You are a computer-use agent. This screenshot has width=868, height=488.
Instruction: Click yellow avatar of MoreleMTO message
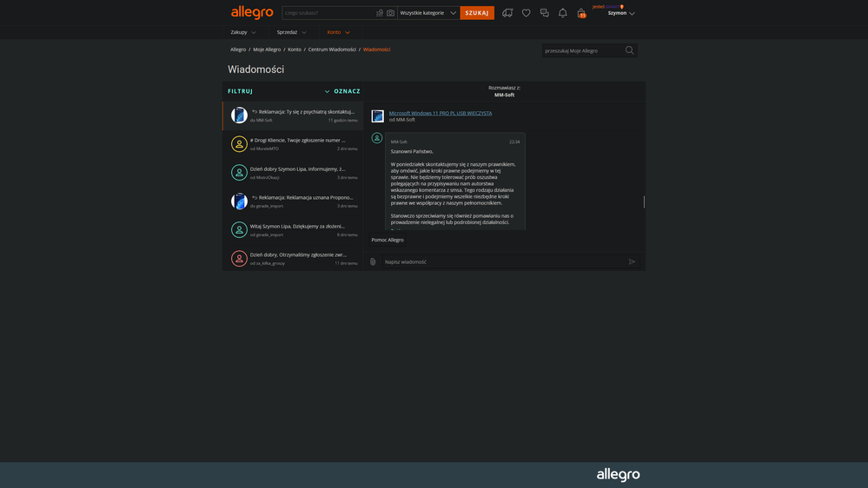coord(239,144)
